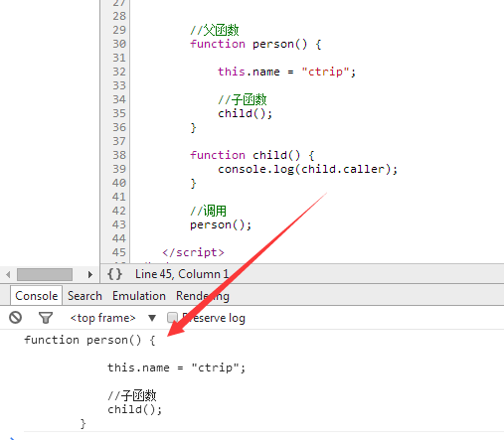Pretty print source with the braces icon
This screenshot has width=504, height=440.
(x=114, y=274)
